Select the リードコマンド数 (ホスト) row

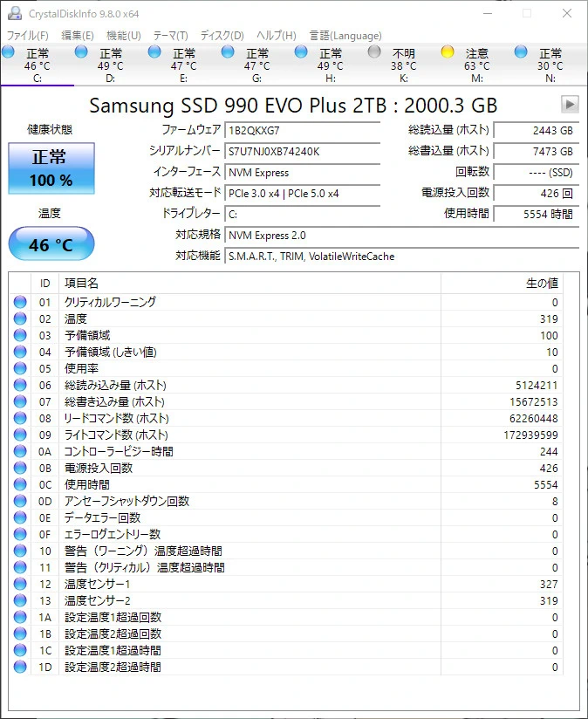point(286,418)
